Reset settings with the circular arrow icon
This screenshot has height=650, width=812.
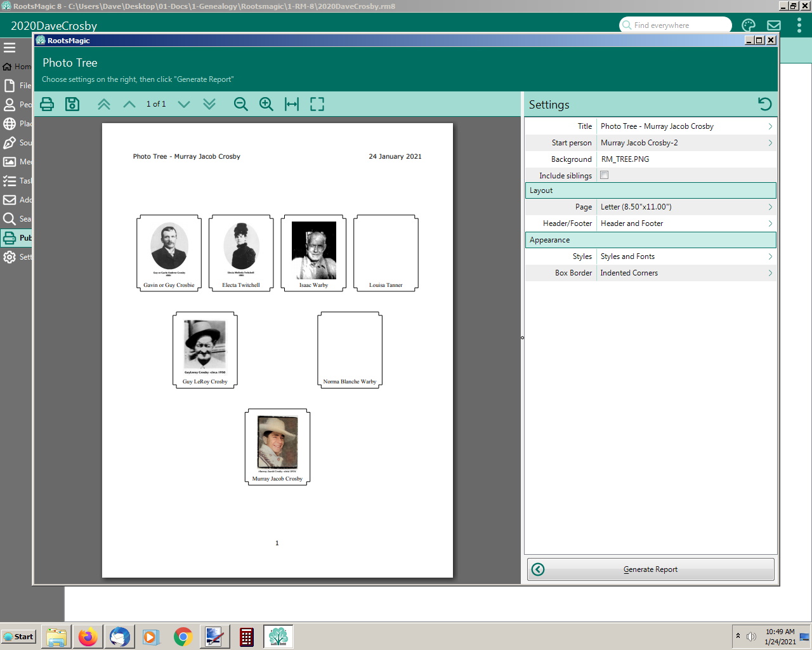click(x=765, y=104)
